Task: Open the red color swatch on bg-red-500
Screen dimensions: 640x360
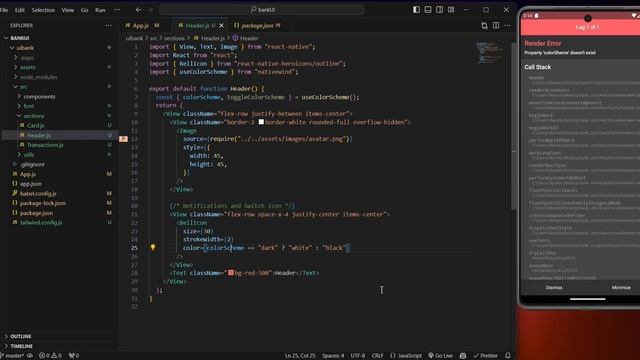Action: click(x=231, y=273)
